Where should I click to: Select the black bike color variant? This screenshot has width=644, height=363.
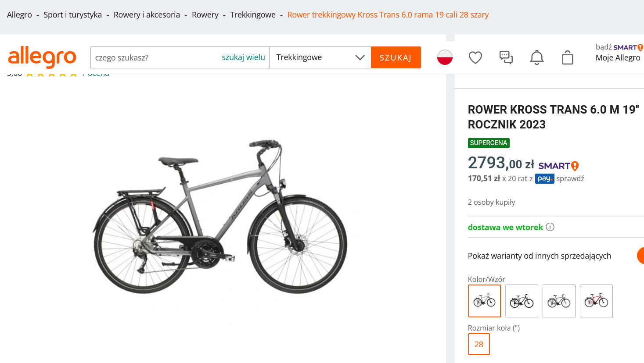(x=522, y=301)
